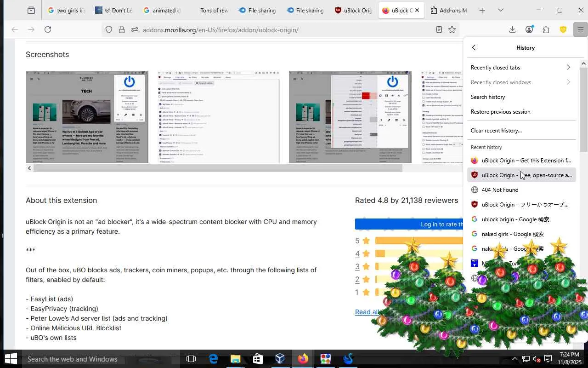Toggle reader view in the address bar
This screenshot has width=588, height=368.
click(439, 29)
